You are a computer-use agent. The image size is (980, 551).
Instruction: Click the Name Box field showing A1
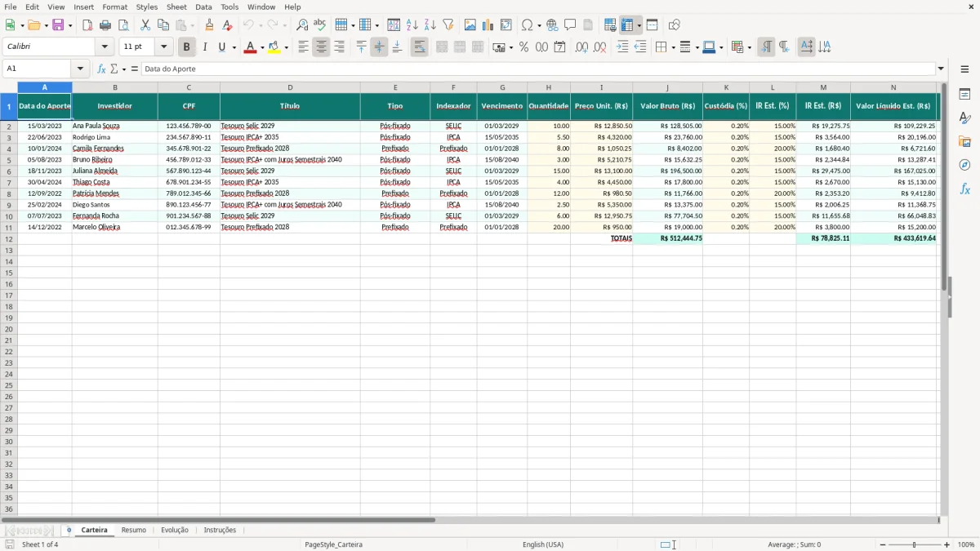(37, 69)
